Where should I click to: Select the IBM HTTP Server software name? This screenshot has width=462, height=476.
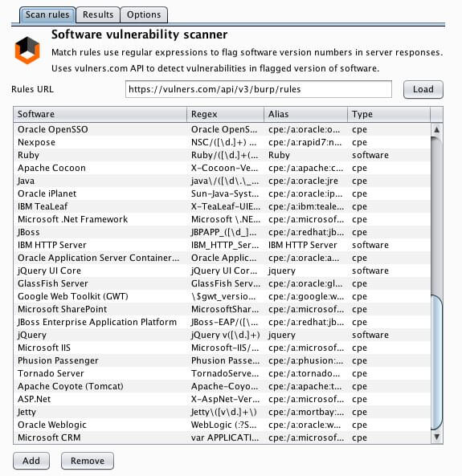[x=52, y=245]
